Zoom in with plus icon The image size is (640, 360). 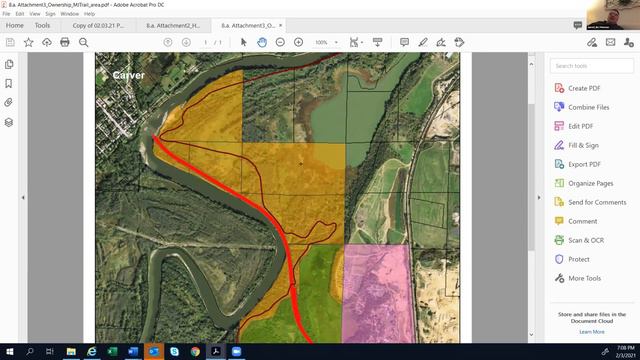coord(298,42)
